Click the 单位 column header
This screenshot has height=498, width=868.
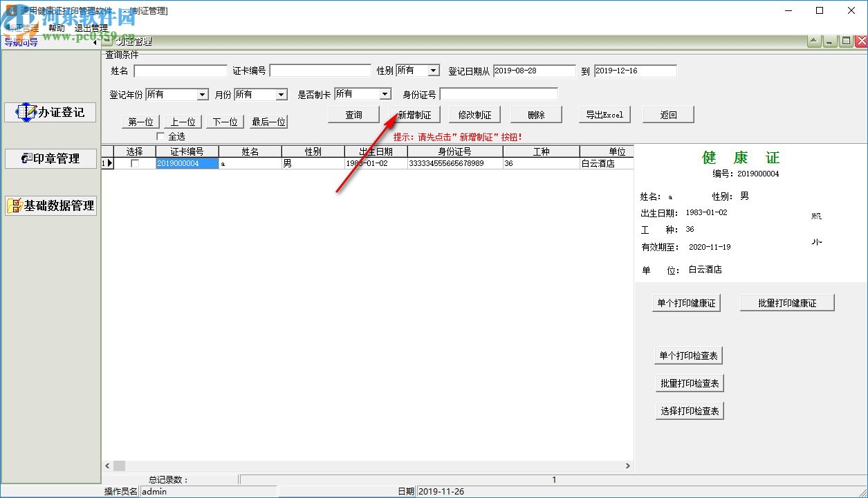click(x=607, y=151)
